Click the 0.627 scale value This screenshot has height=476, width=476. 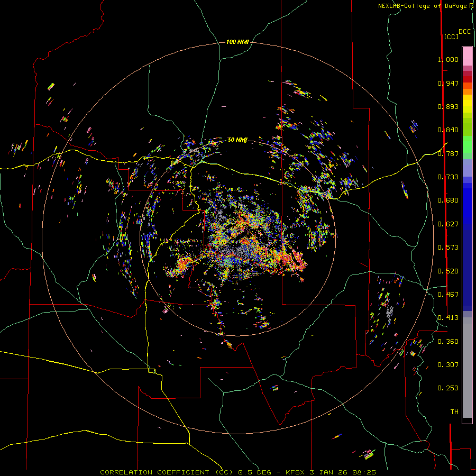click(448, 224)
